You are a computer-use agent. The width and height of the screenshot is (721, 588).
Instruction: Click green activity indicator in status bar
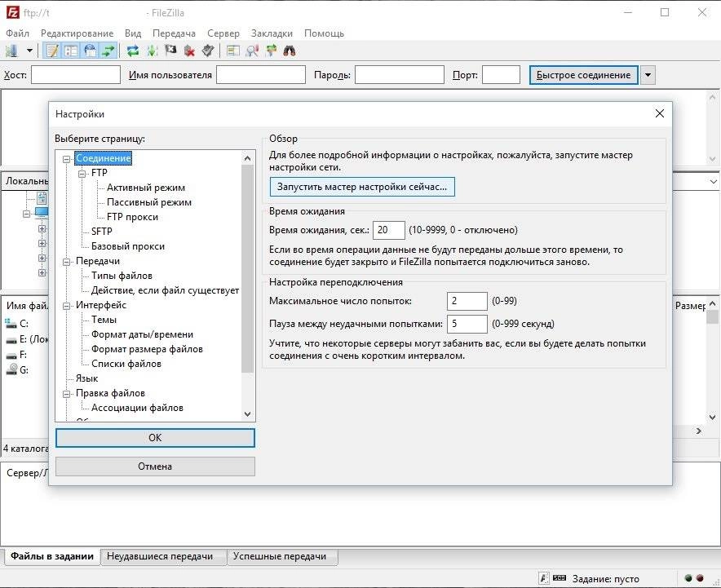(688, 578)
